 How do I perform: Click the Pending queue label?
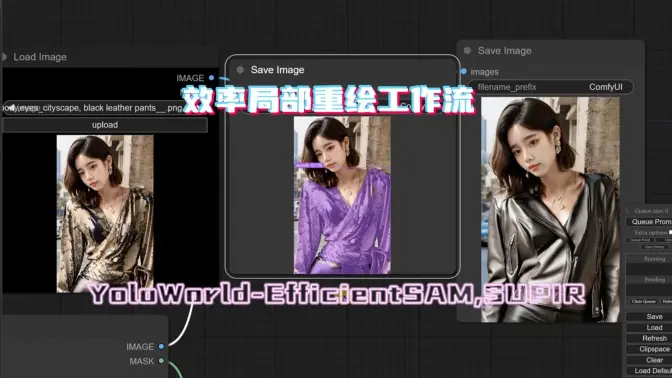[x=654, y=279]
